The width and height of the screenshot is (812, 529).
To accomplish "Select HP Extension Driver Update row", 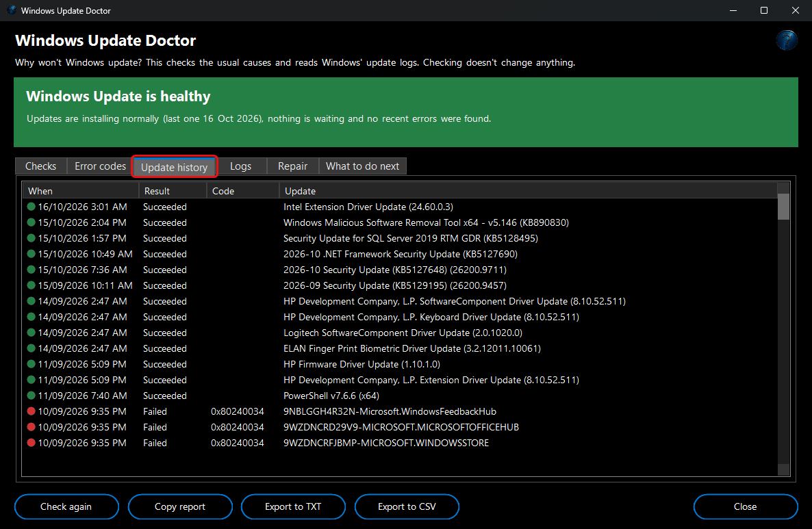I will point(400,379).
